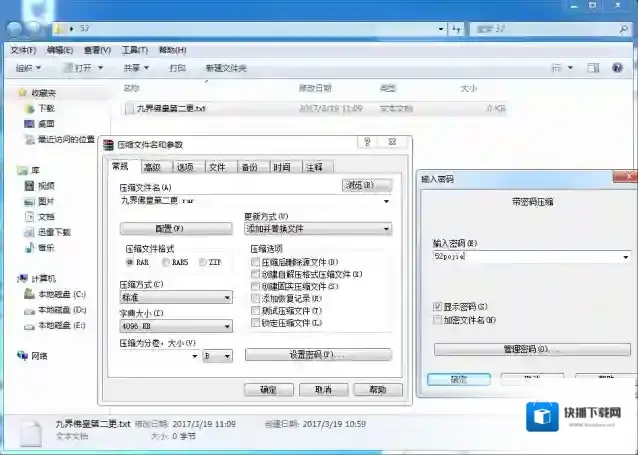Click the 九界佛皇第二更.txt file icon

coord(128,108)
